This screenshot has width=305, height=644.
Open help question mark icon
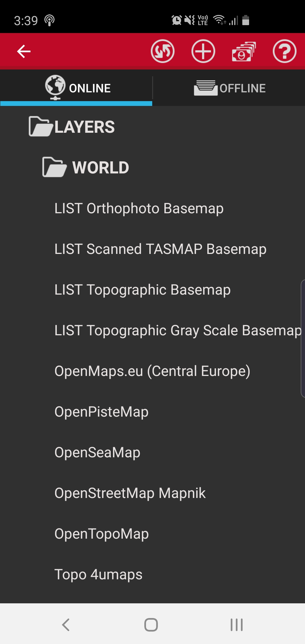(284, 51)
